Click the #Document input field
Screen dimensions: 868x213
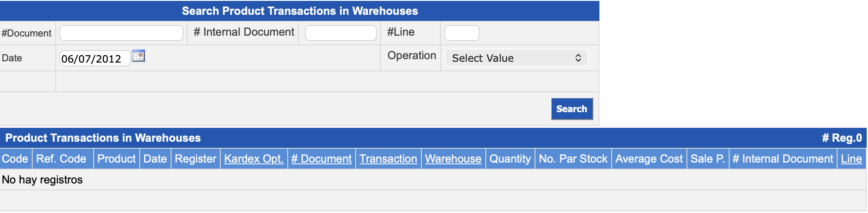tap(121, 33)
